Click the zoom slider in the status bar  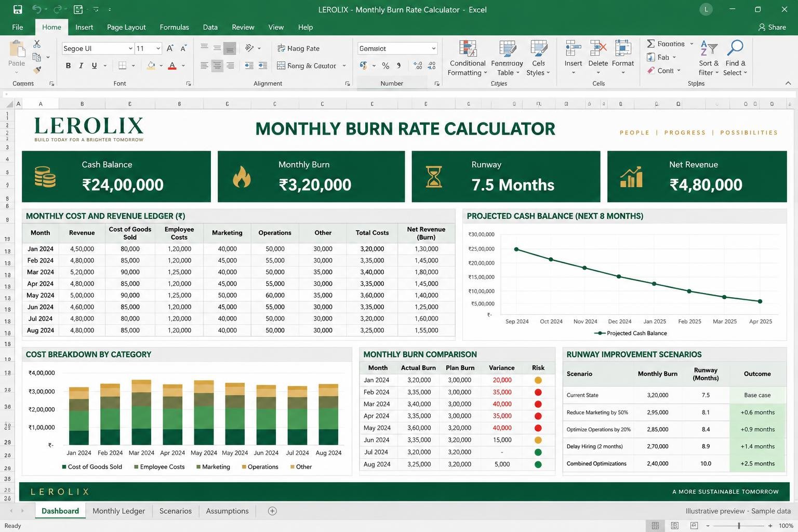click(x=739, y=526)
